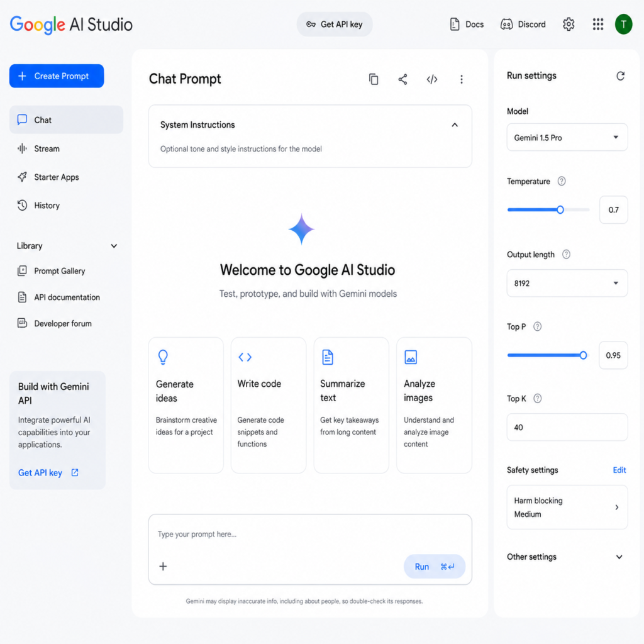The height and width of the screenshot is (644, 644).
Task: Select the Write code card title
Action: tap(259, 384)
